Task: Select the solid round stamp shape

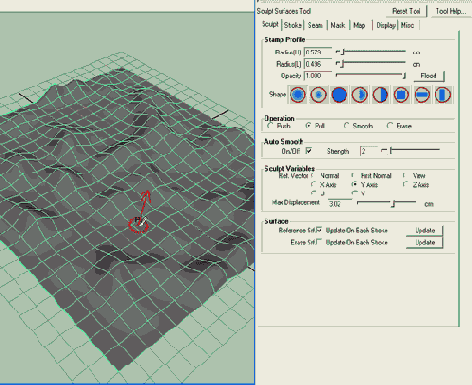Action: [339, 95]
